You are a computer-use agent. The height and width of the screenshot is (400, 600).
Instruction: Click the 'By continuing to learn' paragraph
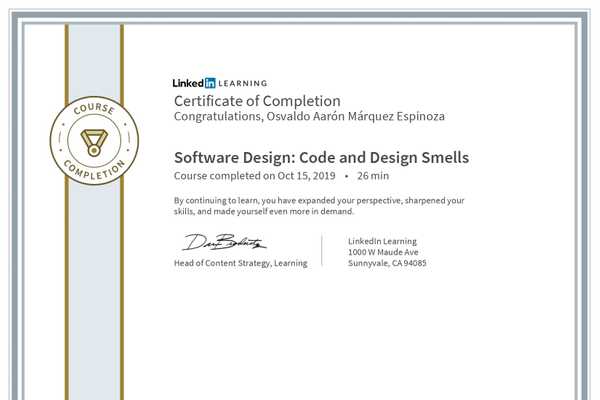319,206
